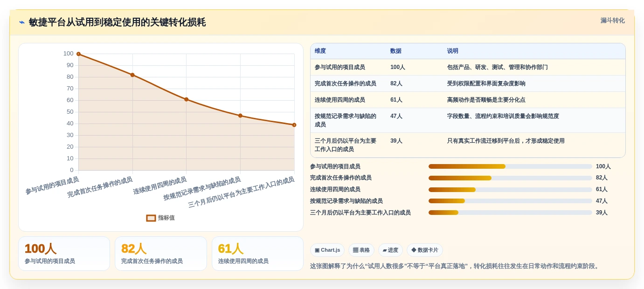Click the 82人 data card
Screen dimensions: 644x289
click(x=161, y=254)
